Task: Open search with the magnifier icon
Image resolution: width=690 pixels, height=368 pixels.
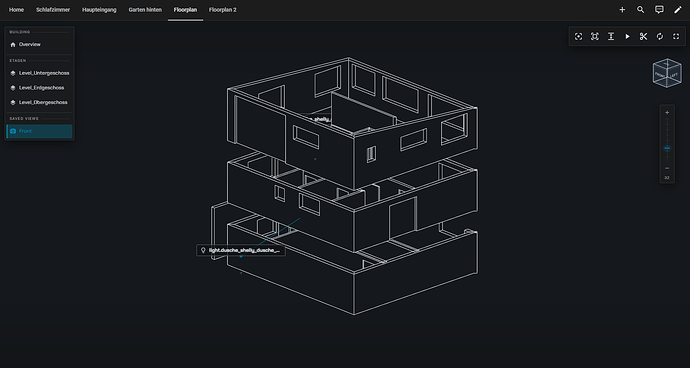Action: coord(641,10)
